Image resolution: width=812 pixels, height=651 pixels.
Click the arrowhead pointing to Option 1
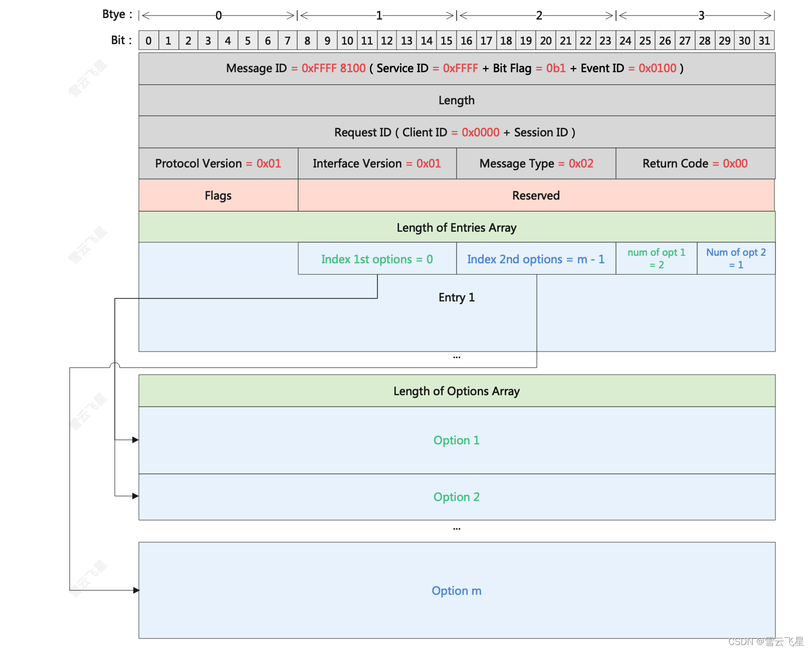point(135,440)
